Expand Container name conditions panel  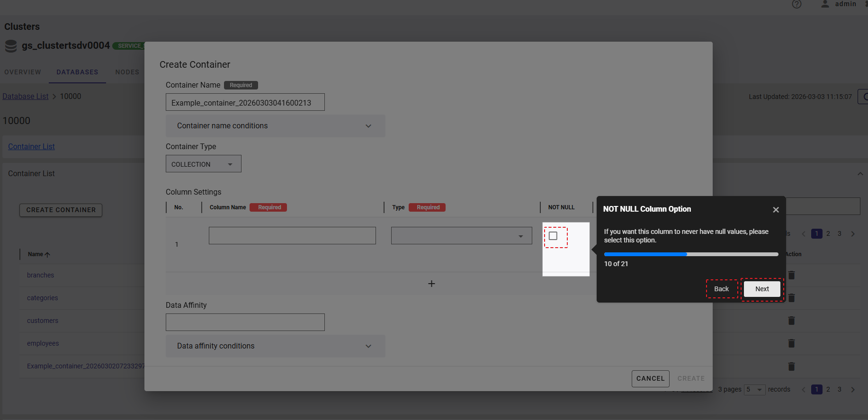coord(275,126)
